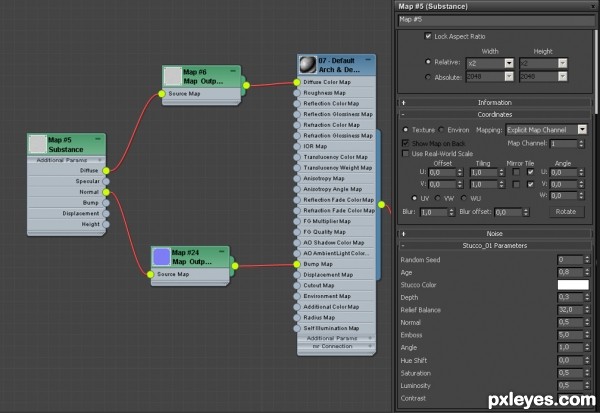Select the WU mapping plane radio button
Screen dimensions: 600x413
[464, 198]
